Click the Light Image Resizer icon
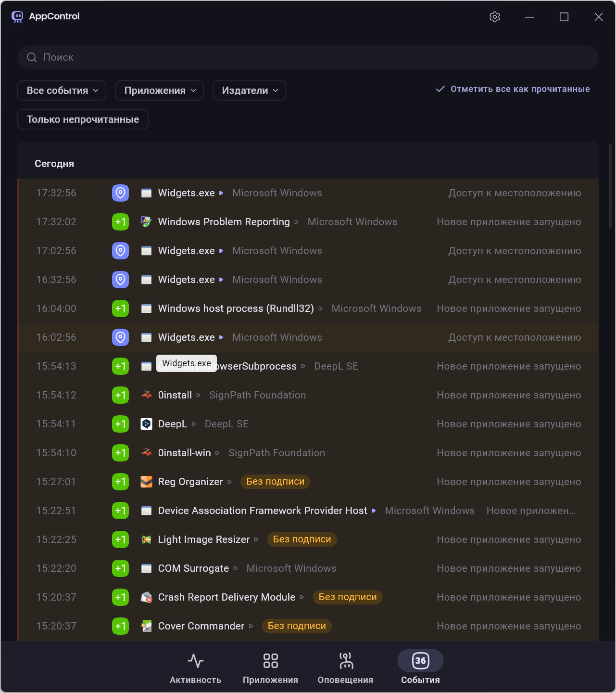The width and height of the screenshot is (616, 693). [146, 539]
